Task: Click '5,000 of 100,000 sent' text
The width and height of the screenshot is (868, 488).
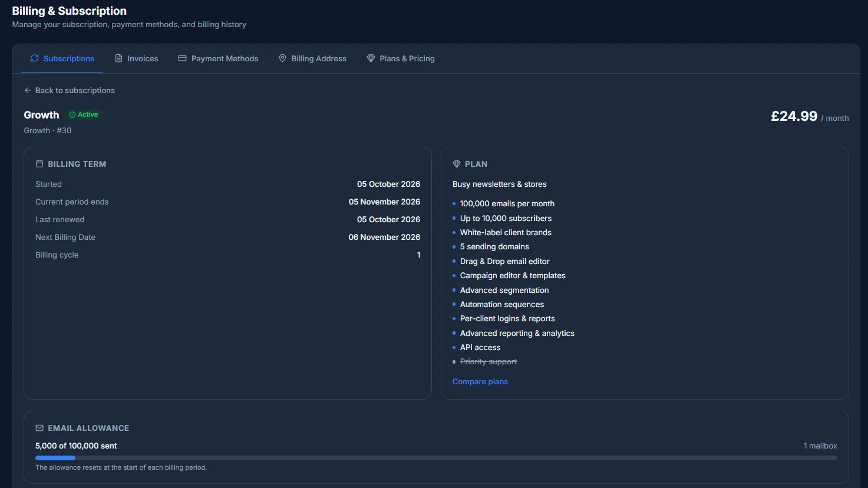Action: [x=76, y=446]
